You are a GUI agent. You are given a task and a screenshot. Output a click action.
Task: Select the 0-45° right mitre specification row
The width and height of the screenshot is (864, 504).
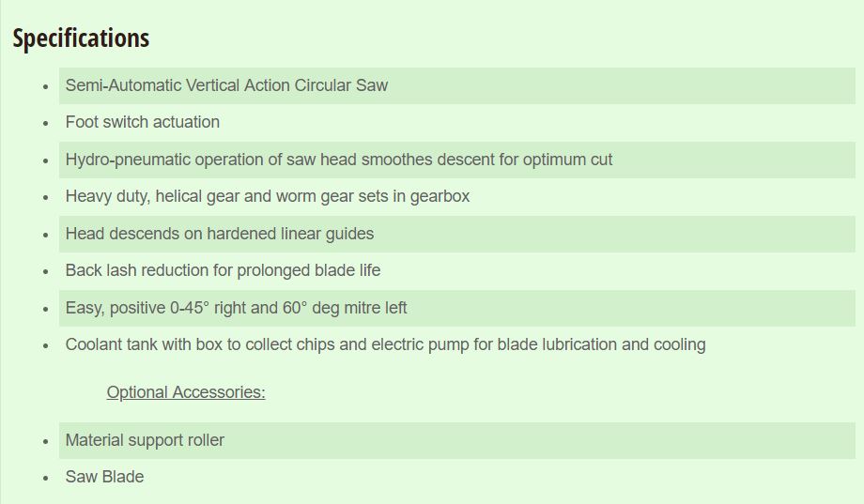[456, 309]
